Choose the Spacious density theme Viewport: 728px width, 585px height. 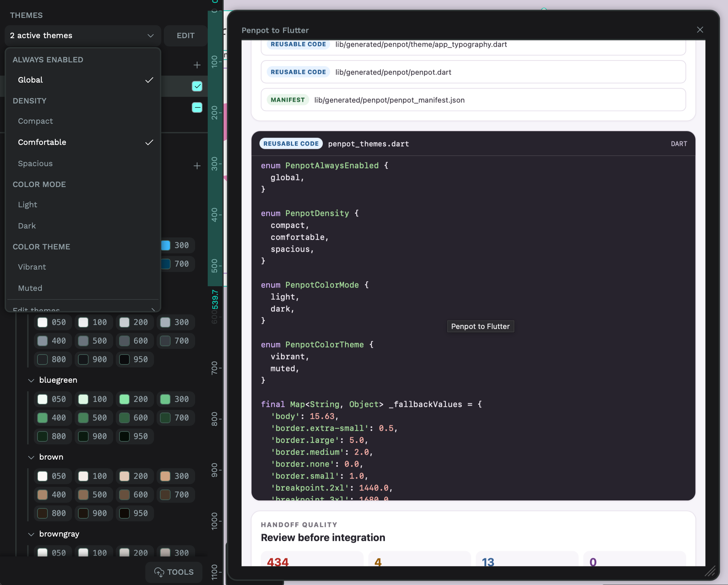[83, 163]
